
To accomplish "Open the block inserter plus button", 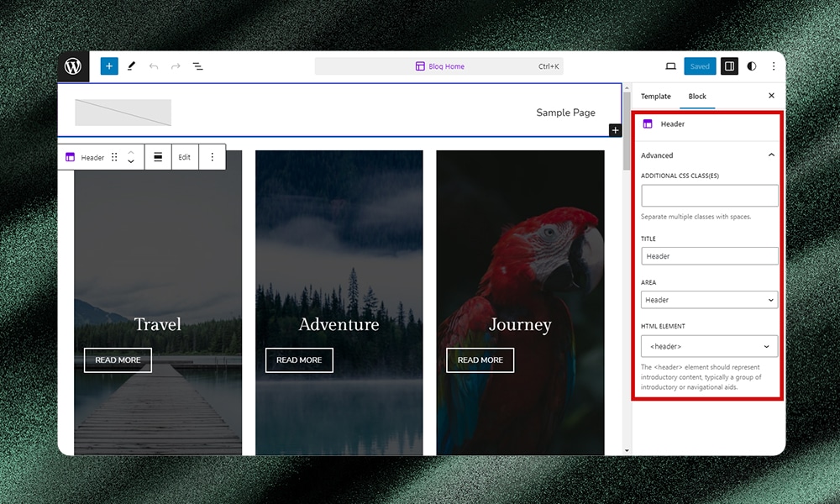I will [109, 66].
